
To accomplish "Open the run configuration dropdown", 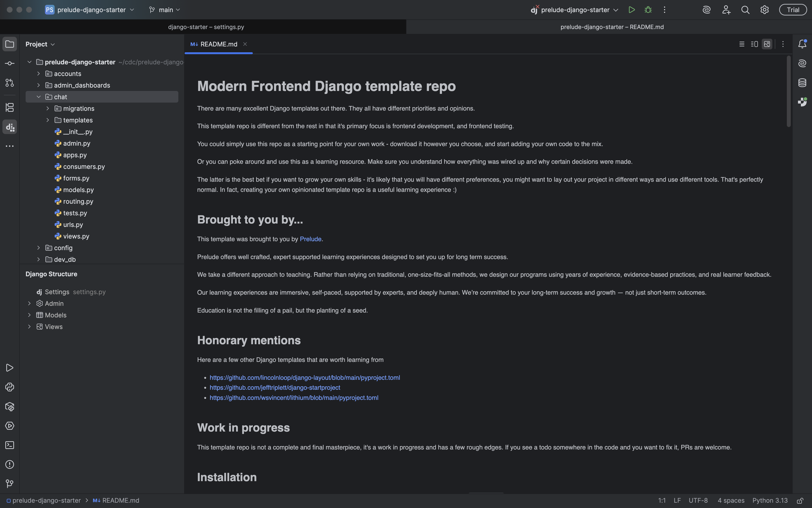I will 574,10.
